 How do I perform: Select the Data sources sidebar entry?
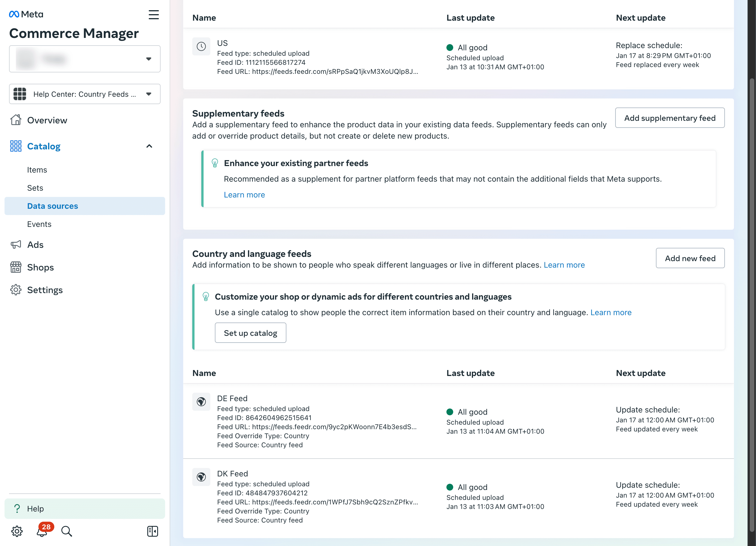click(x=52, y=206)
